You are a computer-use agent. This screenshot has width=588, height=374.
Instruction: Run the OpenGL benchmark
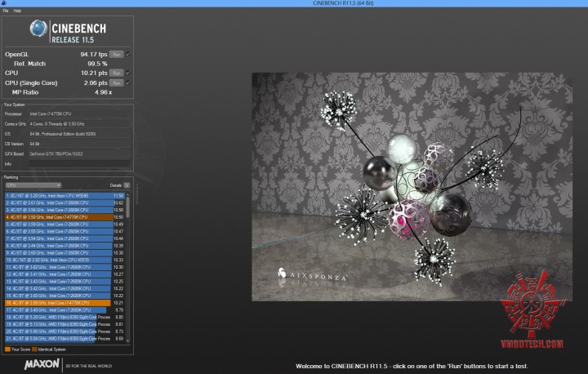[x=116, y=54]
